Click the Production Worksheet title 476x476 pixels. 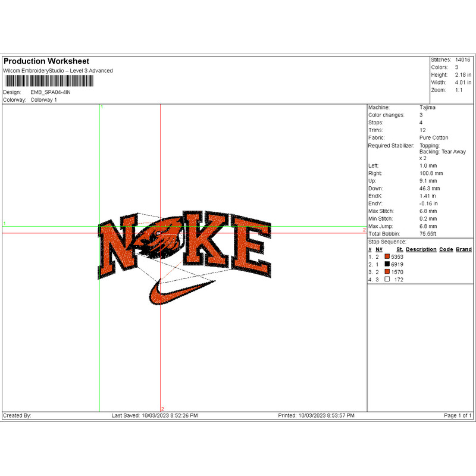pos(46,61)
